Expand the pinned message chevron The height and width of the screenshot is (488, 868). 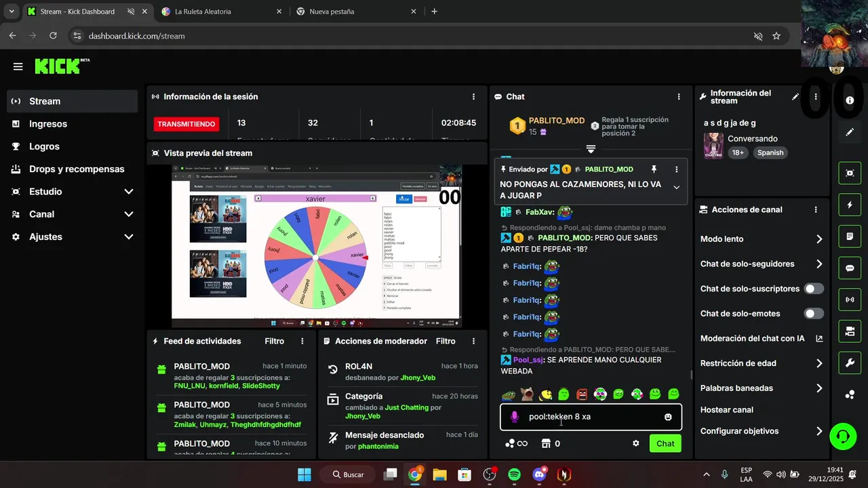(676, 188)
